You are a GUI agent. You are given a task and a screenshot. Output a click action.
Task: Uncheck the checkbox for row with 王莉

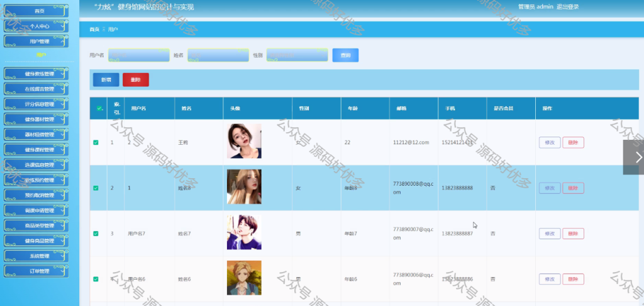(x=96, y=142)
